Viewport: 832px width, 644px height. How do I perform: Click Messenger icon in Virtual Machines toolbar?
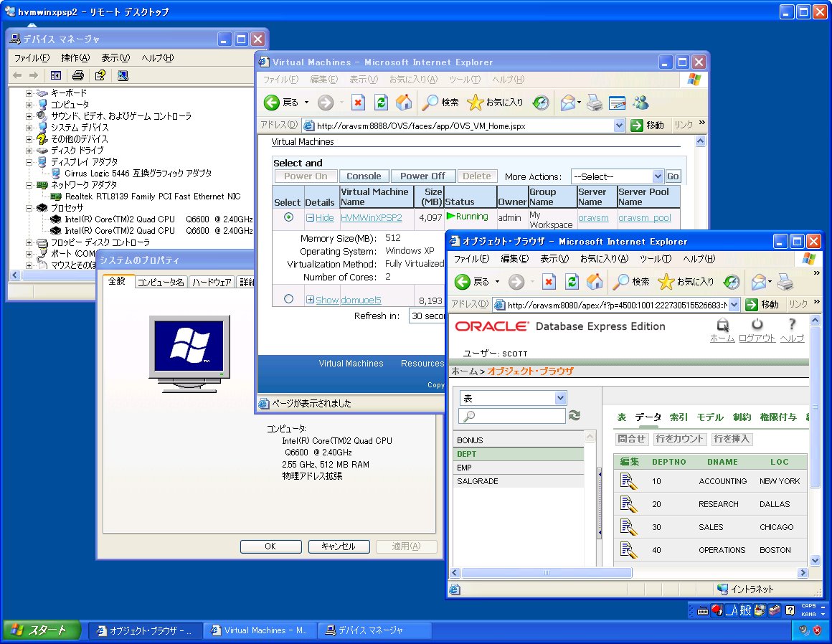(x=640, y=103)
